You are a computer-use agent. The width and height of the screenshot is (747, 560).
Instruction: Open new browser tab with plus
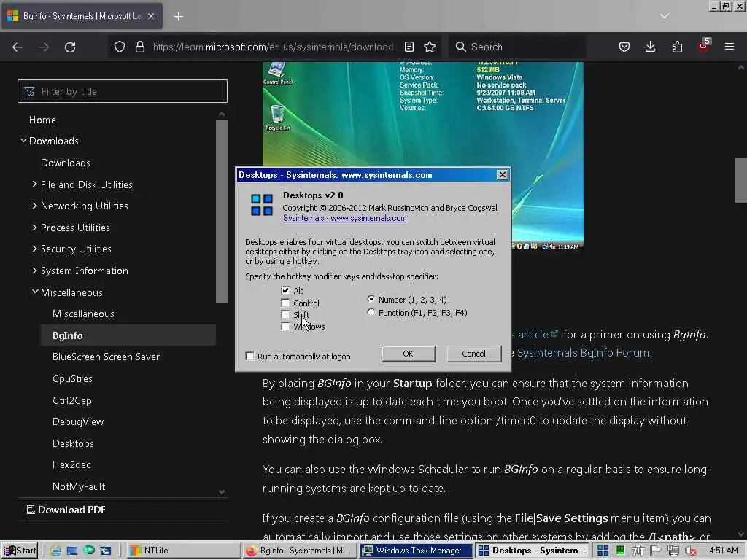178,16
